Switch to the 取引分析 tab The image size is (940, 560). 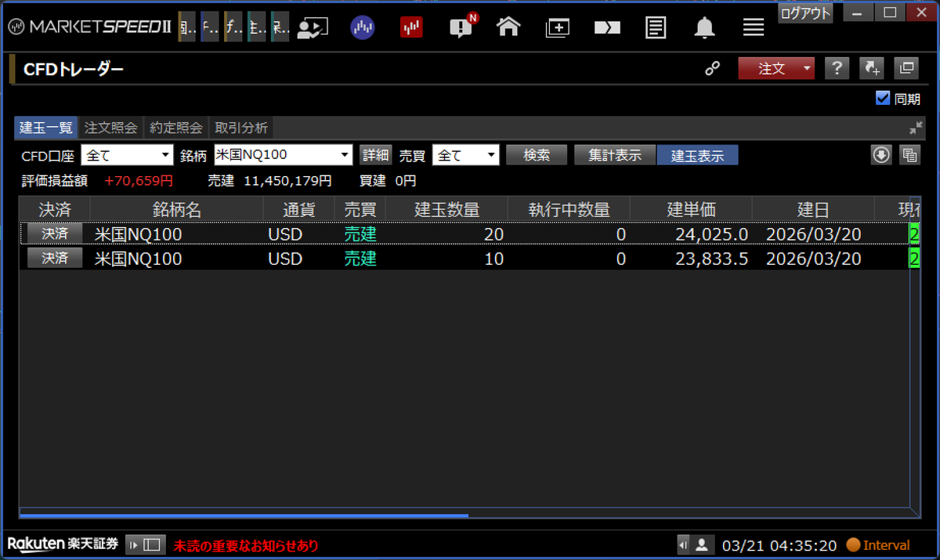coord(241,128)
